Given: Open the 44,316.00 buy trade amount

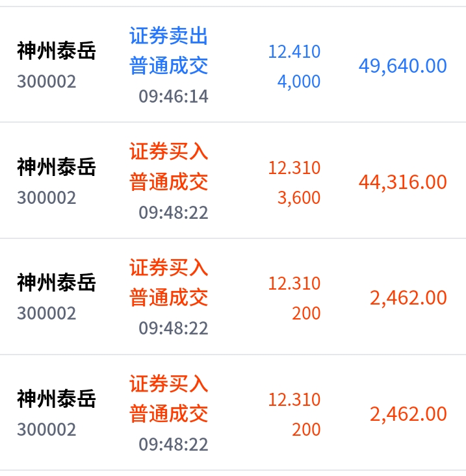Looking at the screenshot, I should [402, 182].
